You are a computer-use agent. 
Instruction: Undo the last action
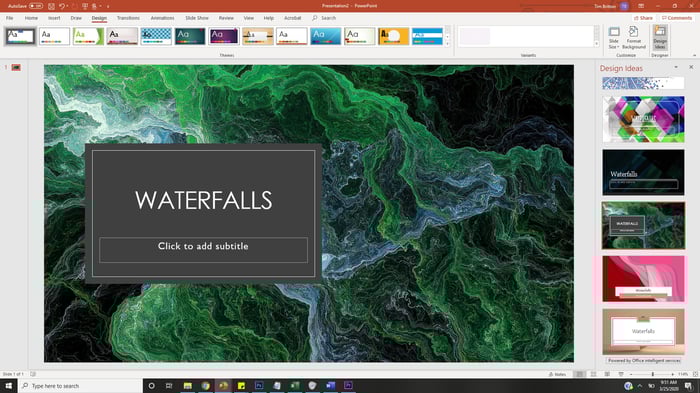pos(62,6)
